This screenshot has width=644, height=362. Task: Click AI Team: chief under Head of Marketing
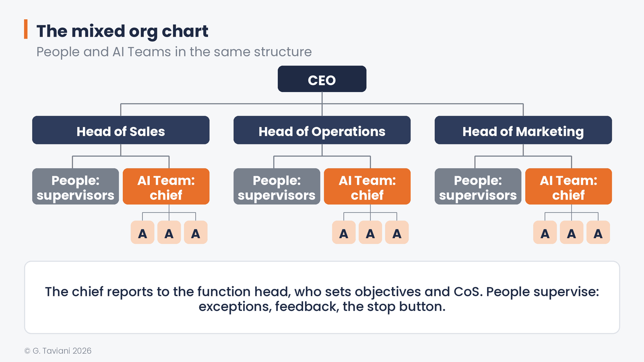tap(569, 187)
